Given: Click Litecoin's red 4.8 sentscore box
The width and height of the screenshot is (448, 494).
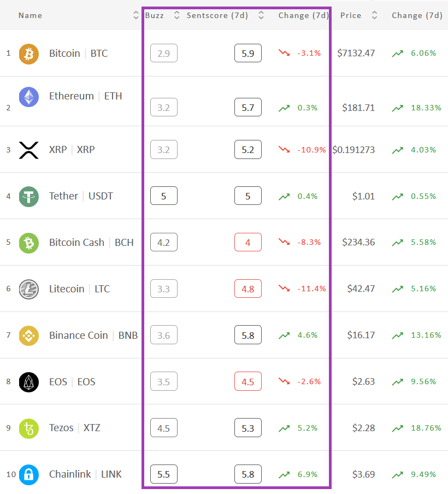Looking at the screenshot, I should 248,289.
